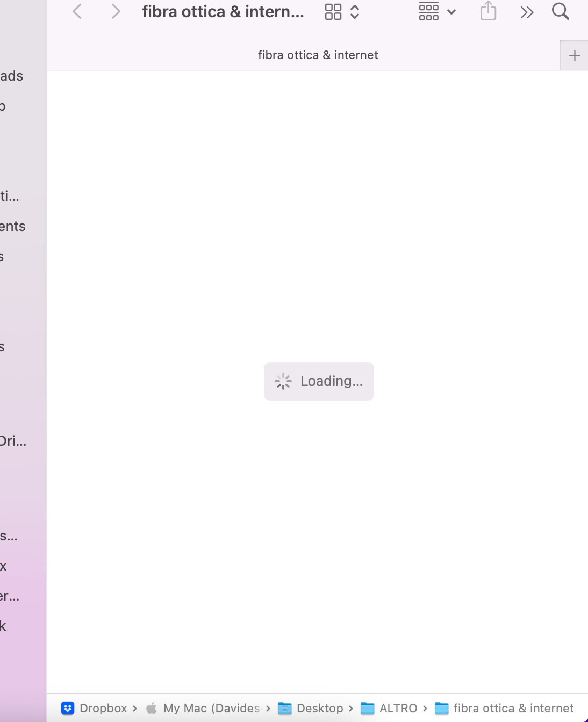This screenshot has width=588, height=722.
Task: Click the Apple icon next to My Mac
Action: 151,708
